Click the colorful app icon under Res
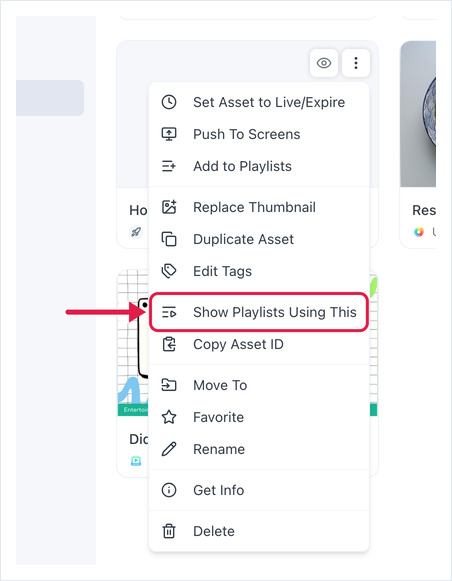The width and height of the screenshot is (452, 581). pyautogui.click(x=419, y=232)
